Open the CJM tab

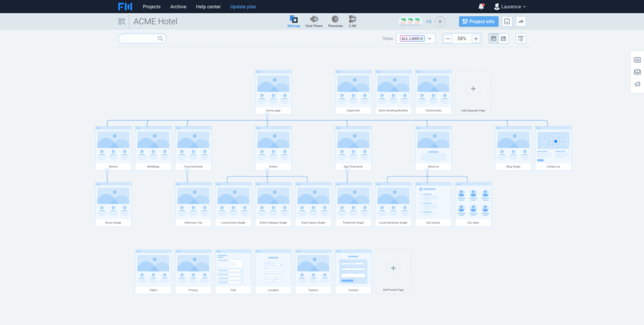(352, 21)
